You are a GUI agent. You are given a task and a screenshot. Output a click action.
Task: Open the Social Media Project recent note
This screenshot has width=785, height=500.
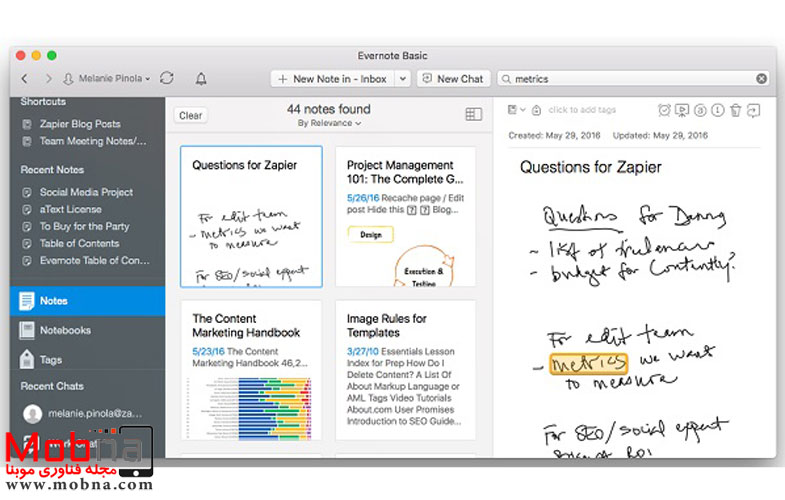[x=86, y=192]
